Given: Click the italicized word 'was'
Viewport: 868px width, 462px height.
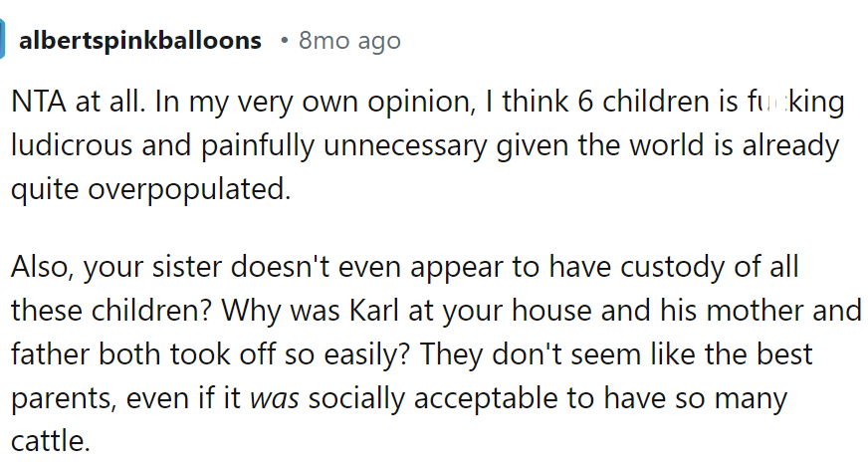Looking at the screenshot, I should tap(275, 399).
